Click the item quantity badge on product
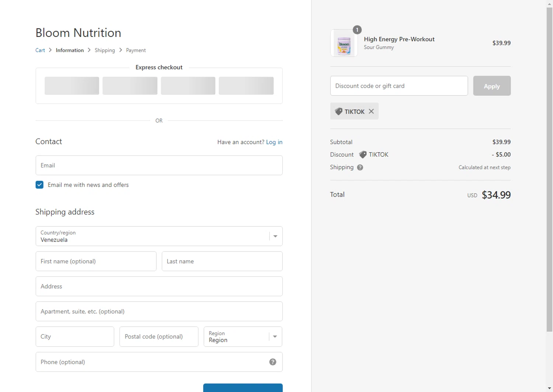Screen dimensions: 553x392 pos(357,30)
